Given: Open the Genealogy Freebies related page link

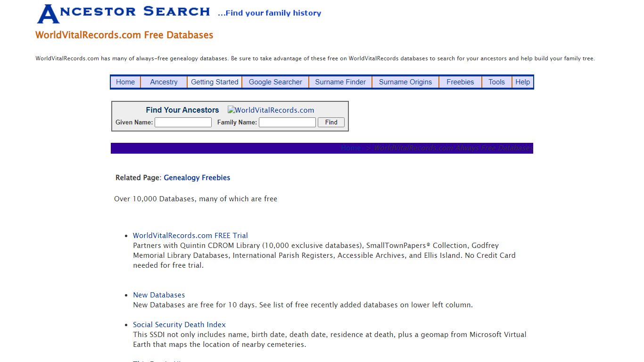Looking at the screenshot, I should pos(197,178).
